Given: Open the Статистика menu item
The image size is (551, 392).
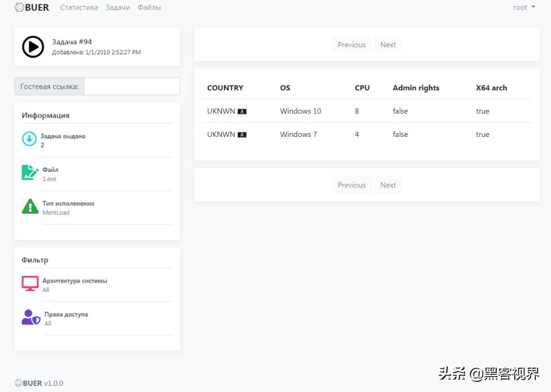Looking at the screenshot, I should [x=79, y=7].
